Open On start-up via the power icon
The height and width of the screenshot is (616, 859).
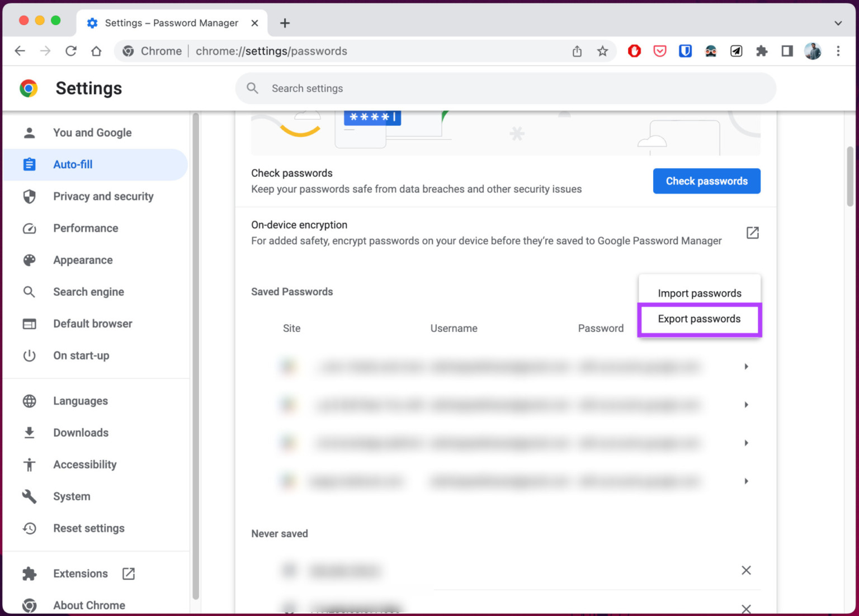29,356
